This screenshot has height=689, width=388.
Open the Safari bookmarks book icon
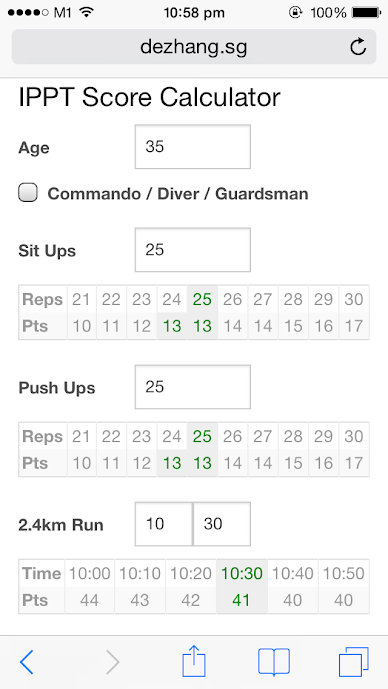274,661
